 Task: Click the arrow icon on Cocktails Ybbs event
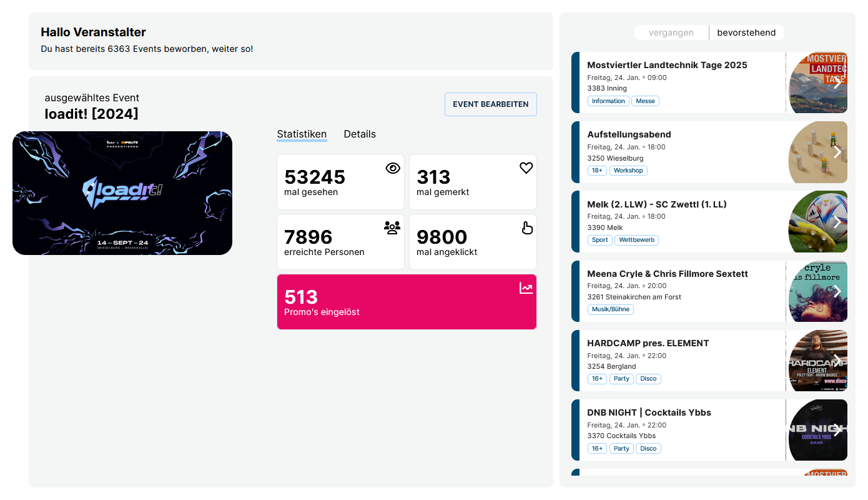click(x=837, y=429)
